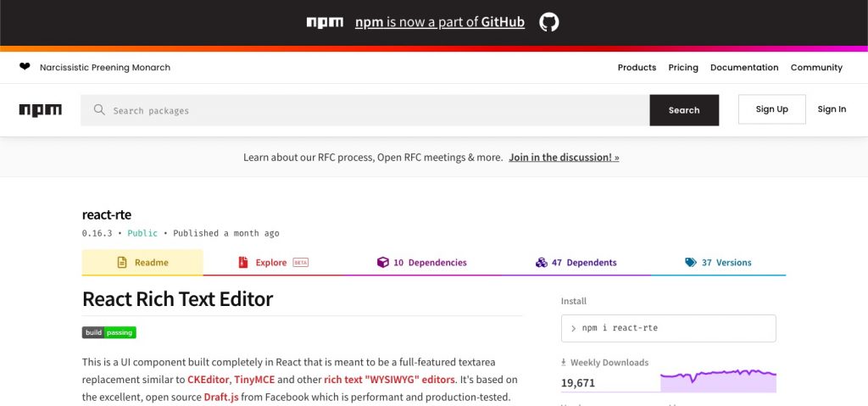Focus the Search packages input field
Viewport: 868px width, 406px height.
click(x=365, y=110)
